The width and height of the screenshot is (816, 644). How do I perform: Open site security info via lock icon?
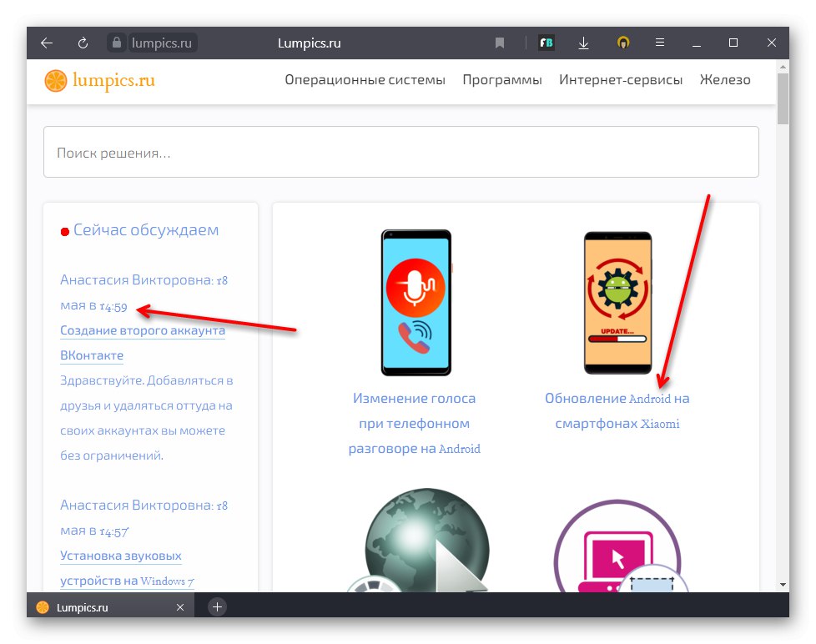pos(117,43)
